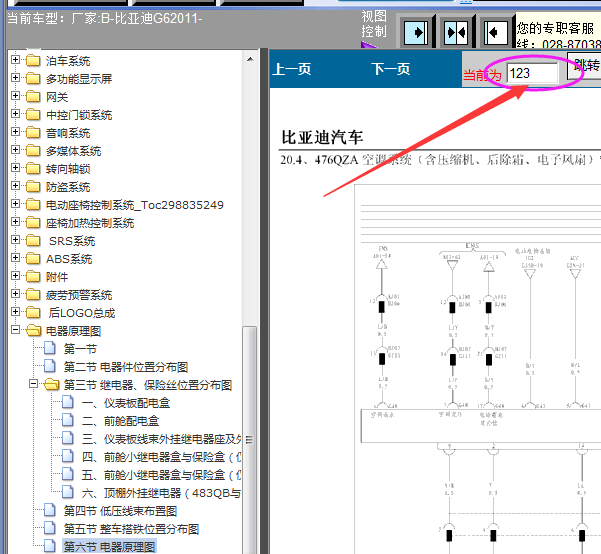Expand the 音响系统 folder
The height and width of the screenshot is (554, 601).
coord(15,132)
